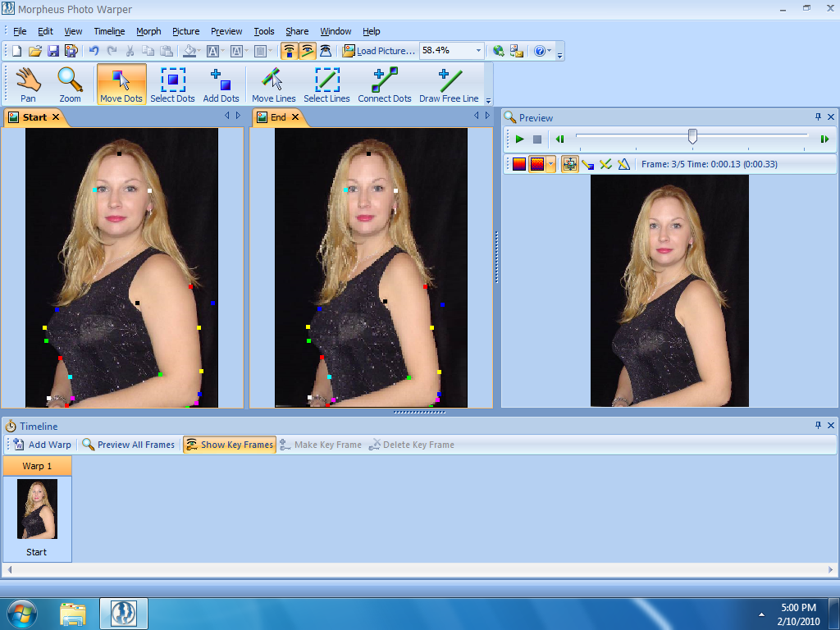Open the Help icon dropdown arrow

550,51
